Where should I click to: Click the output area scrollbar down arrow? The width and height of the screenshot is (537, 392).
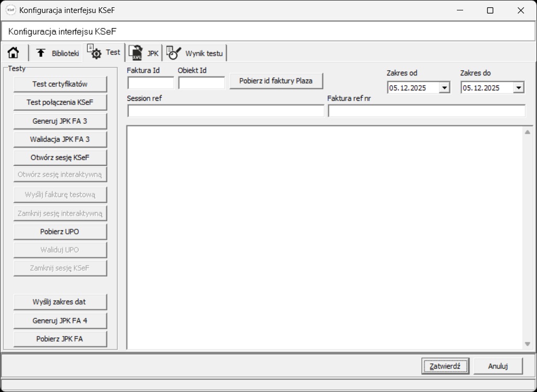click(x=528, y=344)
